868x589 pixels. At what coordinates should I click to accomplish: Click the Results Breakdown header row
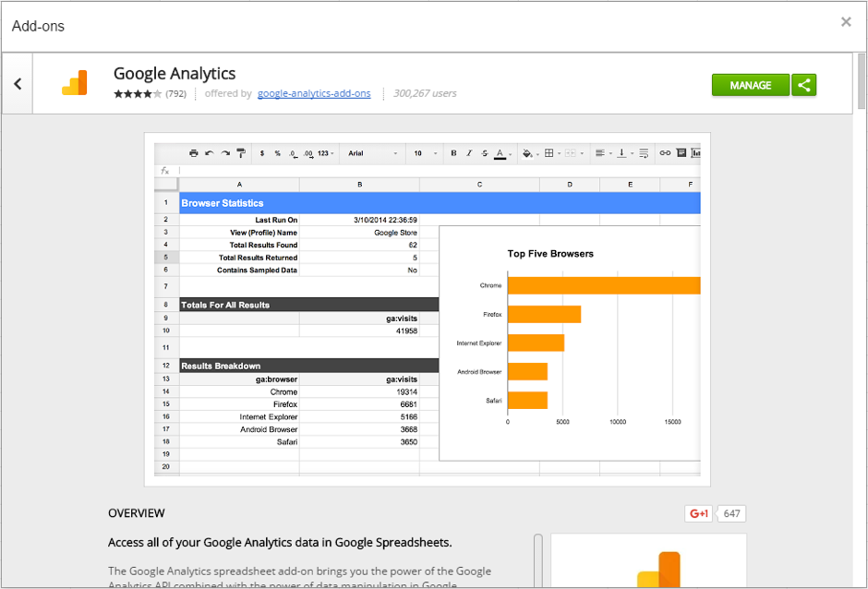(x=309, y=366)
